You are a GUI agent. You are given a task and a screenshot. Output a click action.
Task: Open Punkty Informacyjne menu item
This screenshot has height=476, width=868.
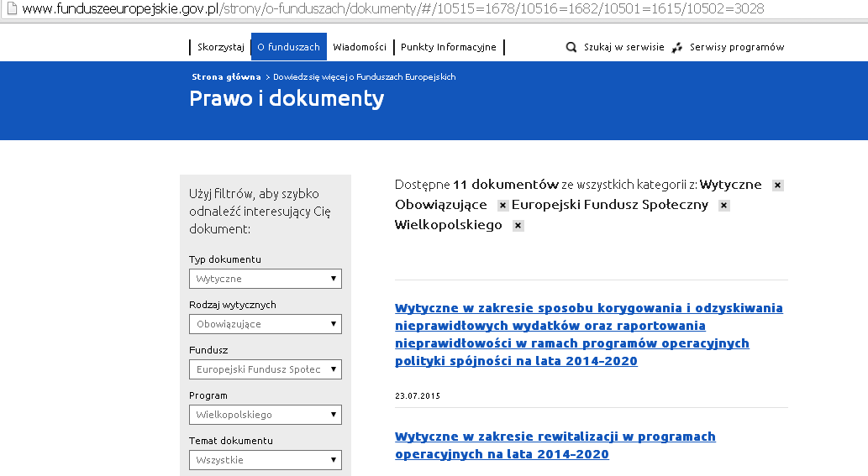(x=449, y=47)
